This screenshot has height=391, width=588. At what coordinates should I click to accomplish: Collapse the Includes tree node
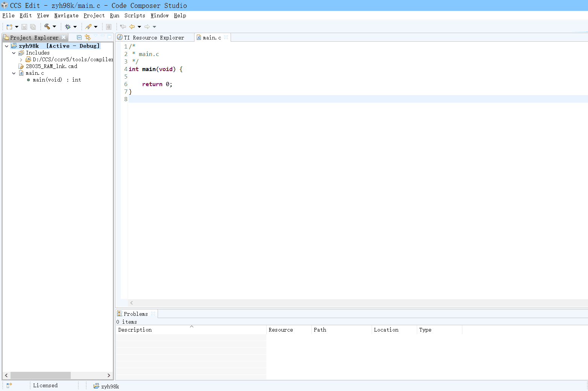click(14, 53)
